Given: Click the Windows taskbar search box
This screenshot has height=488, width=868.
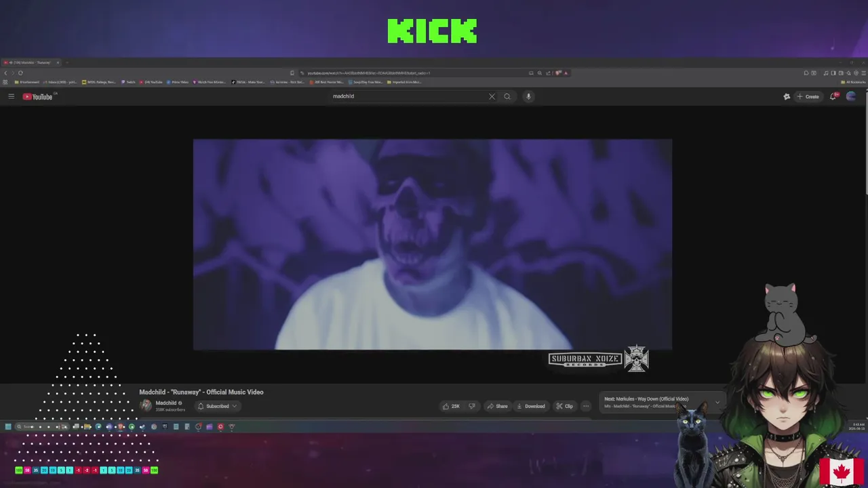Looking at the screenshot, I should (x=42, y=427).
